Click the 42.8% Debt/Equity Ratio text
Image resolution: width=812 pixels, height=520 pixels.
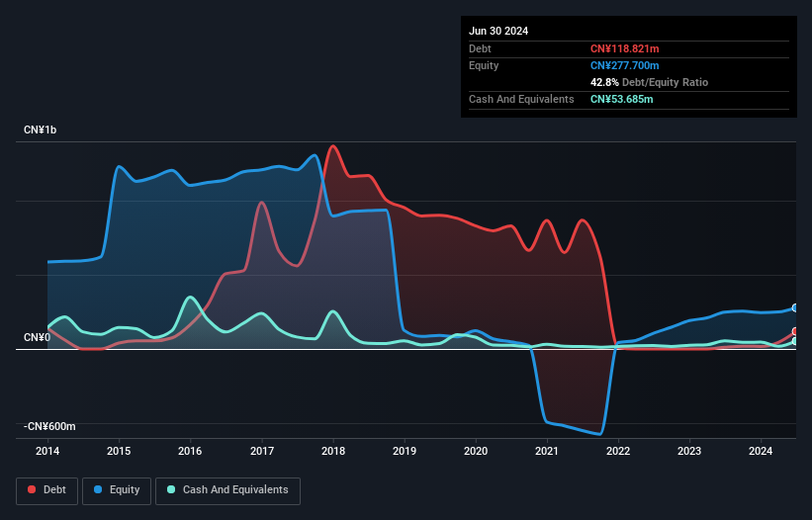649,82
